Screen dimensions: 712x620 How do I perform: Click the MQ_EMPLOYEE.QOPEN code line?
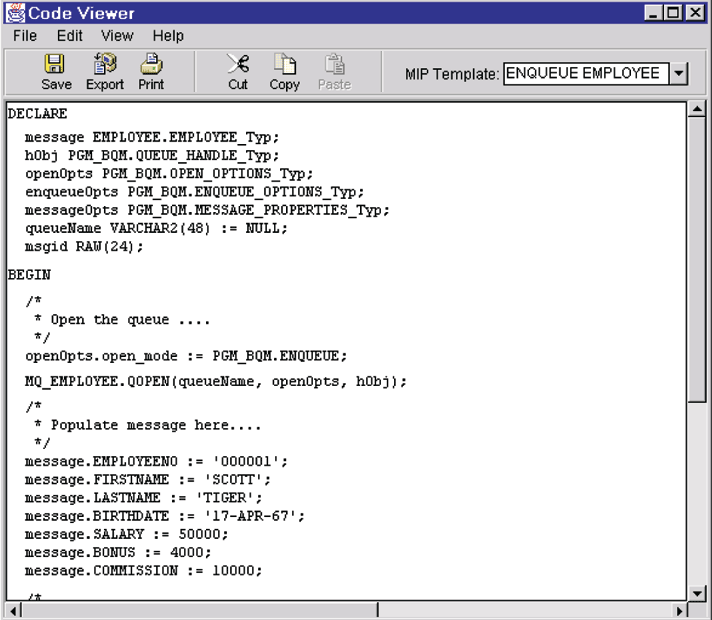click(216, 381)
